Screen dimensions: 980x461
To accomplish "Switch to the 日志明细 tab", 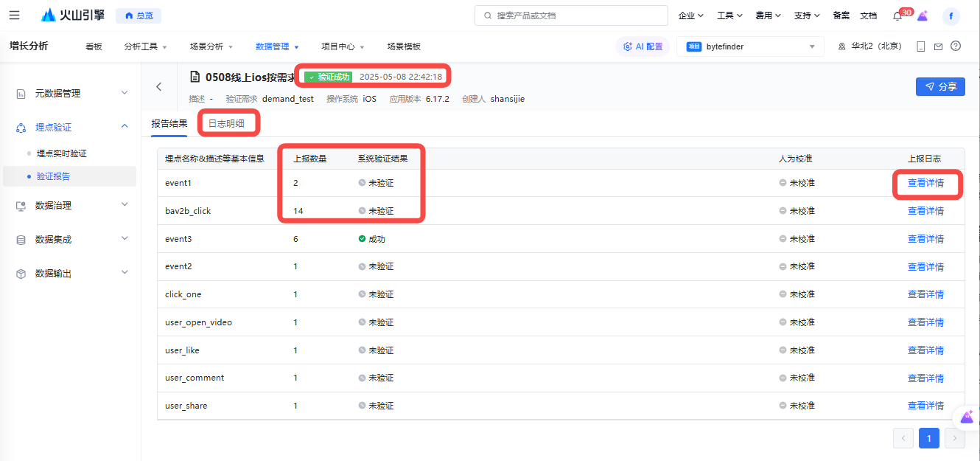I will click(x=226, y=123).
